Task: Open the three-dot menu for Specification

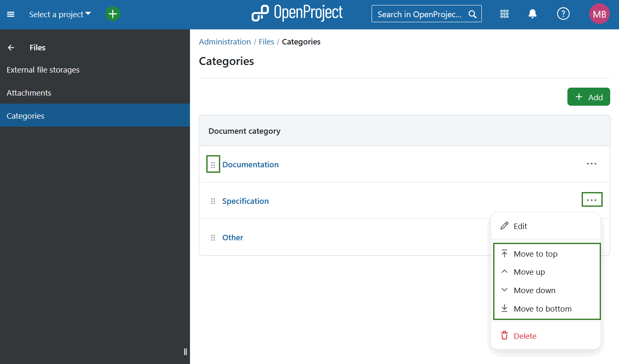Action: click(592, 199)
